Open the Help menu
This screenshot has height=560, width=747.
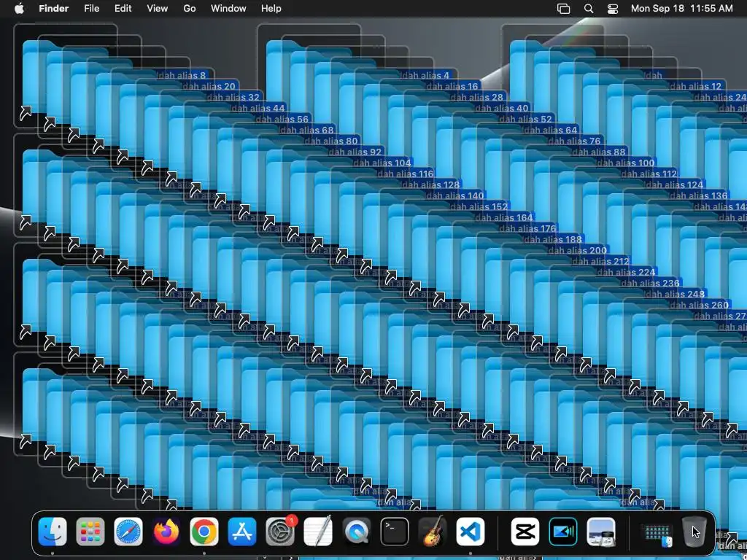271,9
